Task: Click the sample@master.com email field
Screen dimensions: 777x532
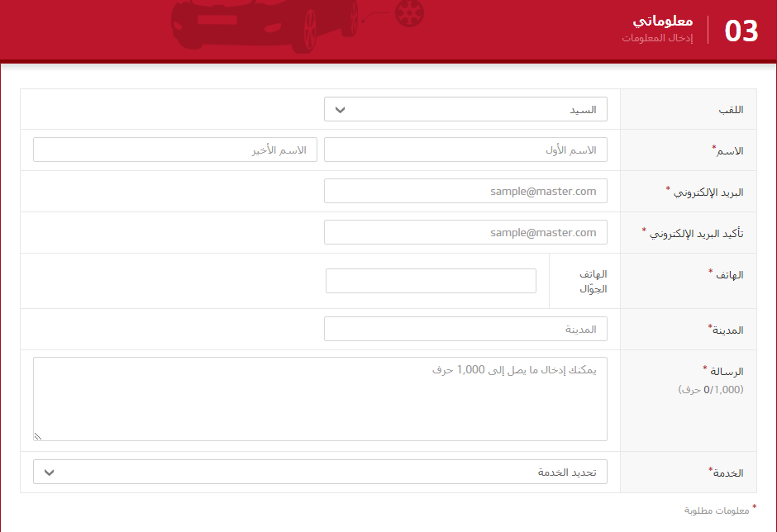Action: point(465,191)
